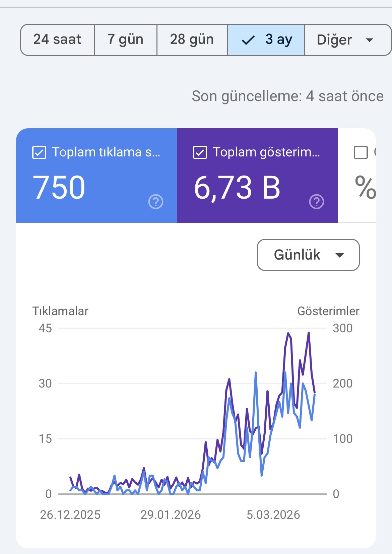Click the partially visible percent metric card
The height and width of the screenshot is (554, 392).
357,176
